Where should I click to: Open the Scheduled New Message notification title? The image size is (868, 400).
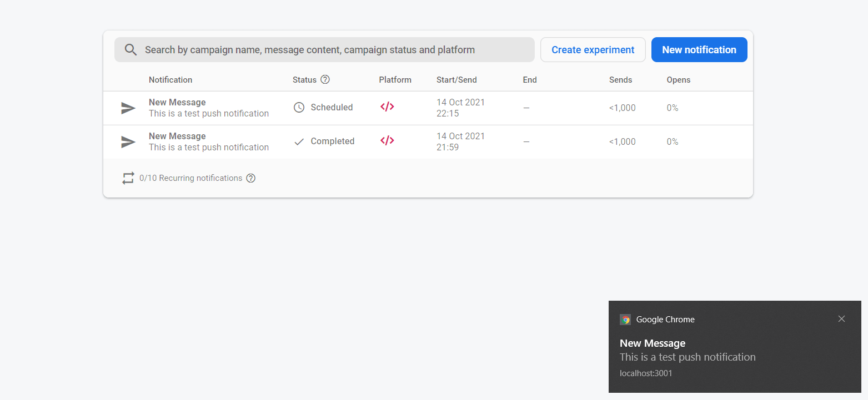(x=177, y=103)
